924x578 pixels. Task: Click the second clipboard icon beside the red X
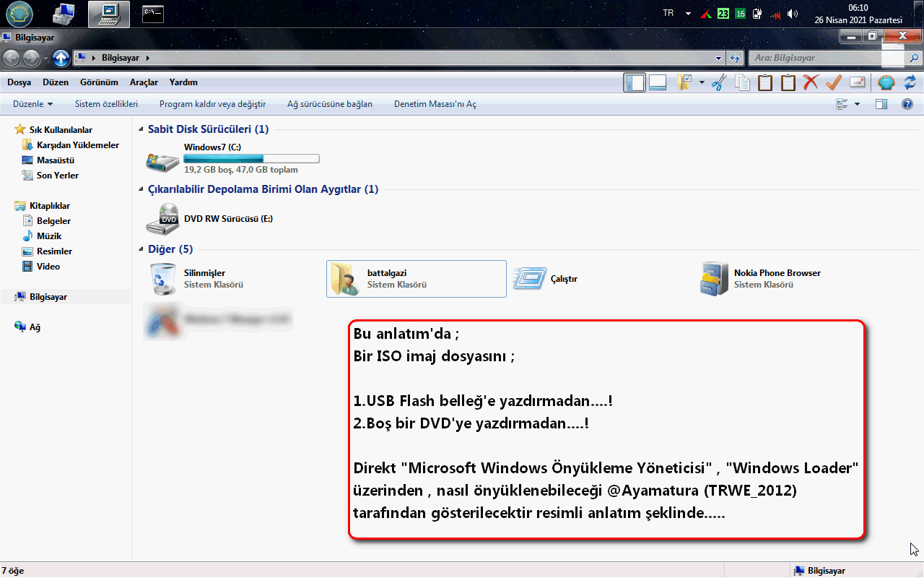(x=788, y=82)
